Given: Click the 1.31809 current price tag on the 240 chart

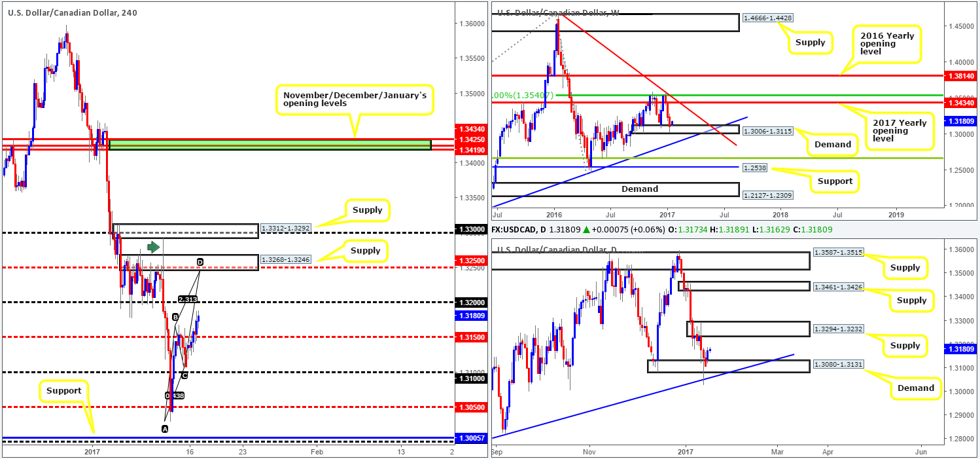Looking at the screenshot, I should 472,315.
